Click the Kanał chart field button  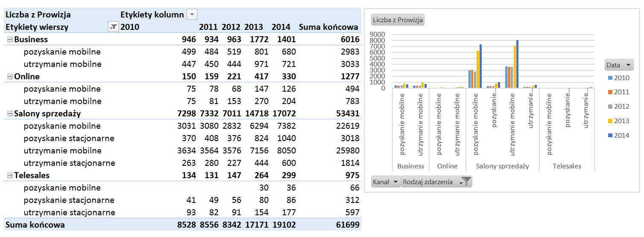[386, 182]
